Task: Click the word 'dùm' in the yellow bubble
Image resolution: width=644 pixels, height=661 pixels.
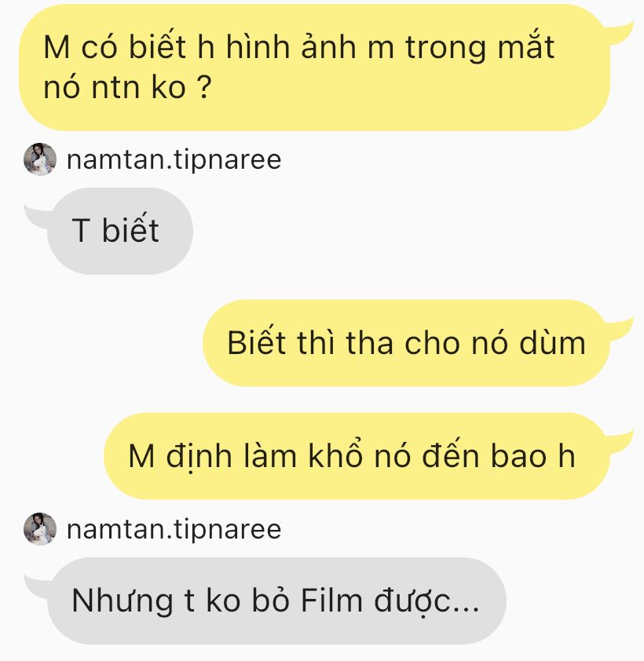Action: [552, 343]
